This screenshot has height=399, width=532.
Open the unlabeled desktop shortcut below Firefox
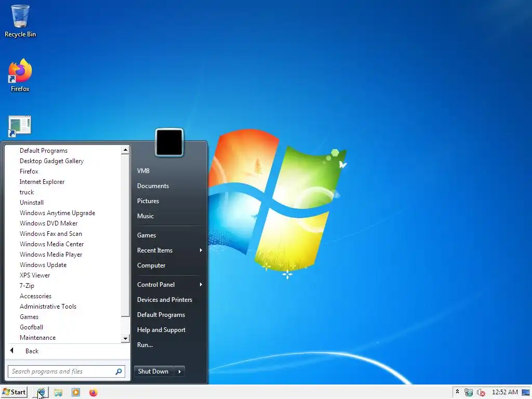point(20,126)
